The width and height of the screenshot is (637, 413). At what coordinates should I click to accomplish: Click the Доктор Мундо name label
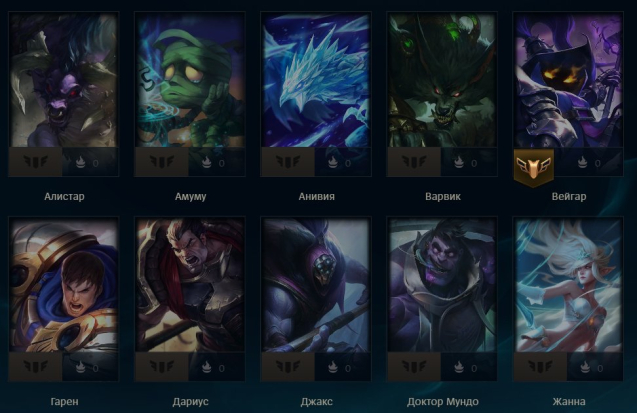(443, 402)
